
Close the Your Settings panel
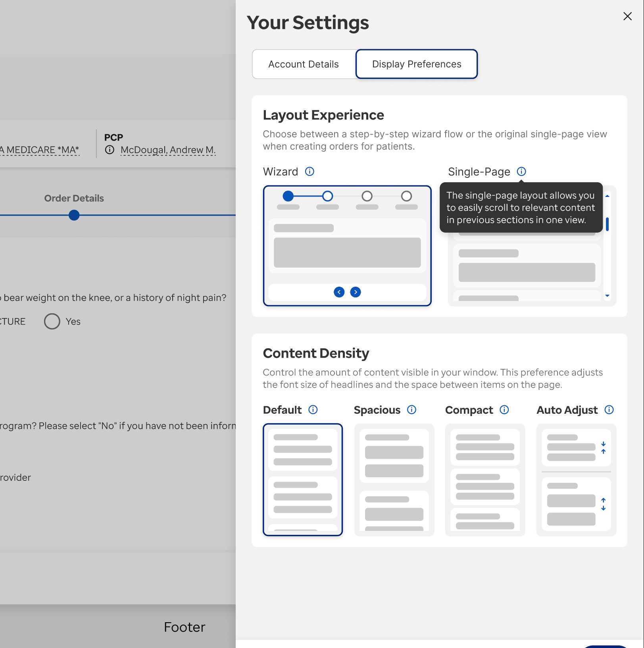[627, 16]
